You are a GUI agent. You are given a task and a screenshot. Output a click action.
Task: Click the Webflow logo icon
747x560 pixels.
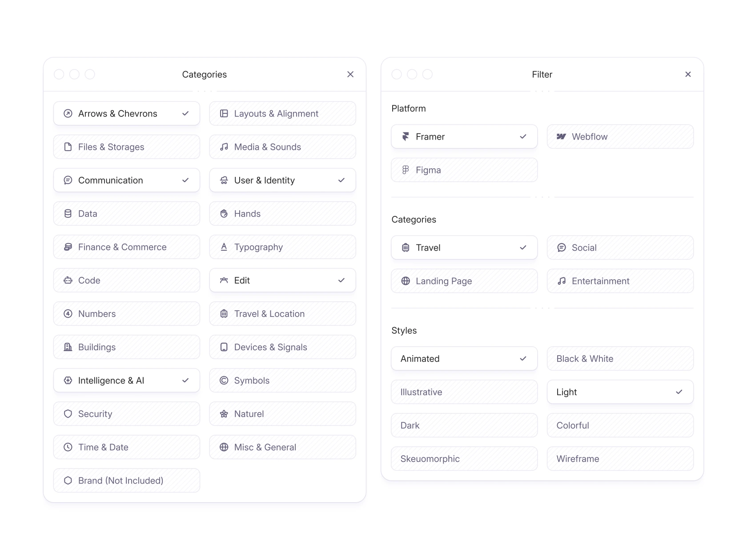[x=562, y=136]
